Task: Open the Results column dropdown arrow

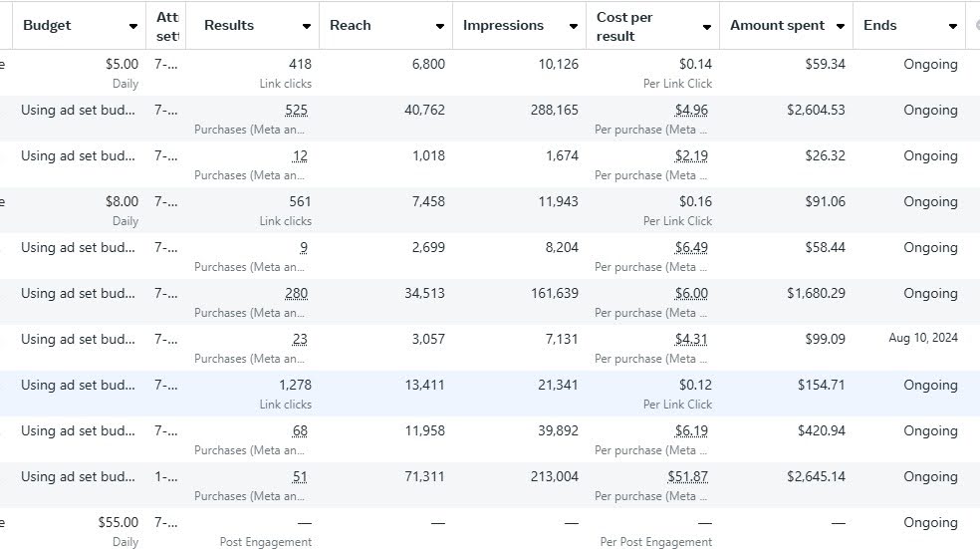Action: pyautogui.click(x=307, y=26)
